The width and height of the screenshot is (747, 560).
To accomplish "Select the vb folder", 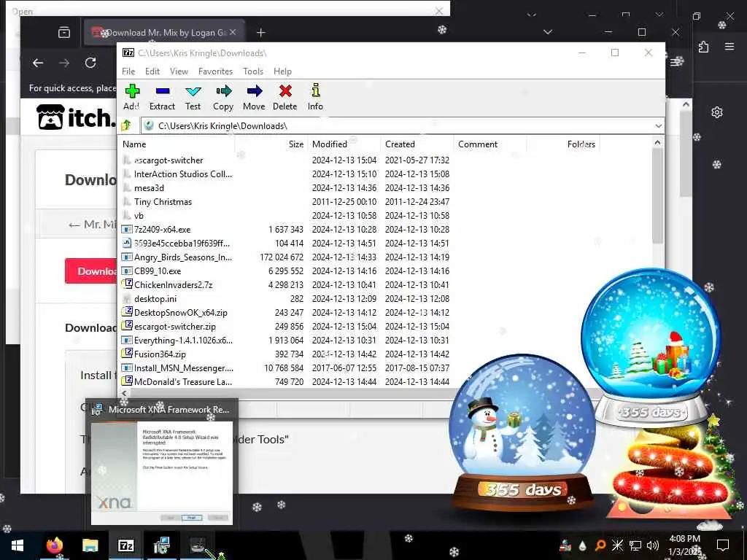I will pos(139,216).
